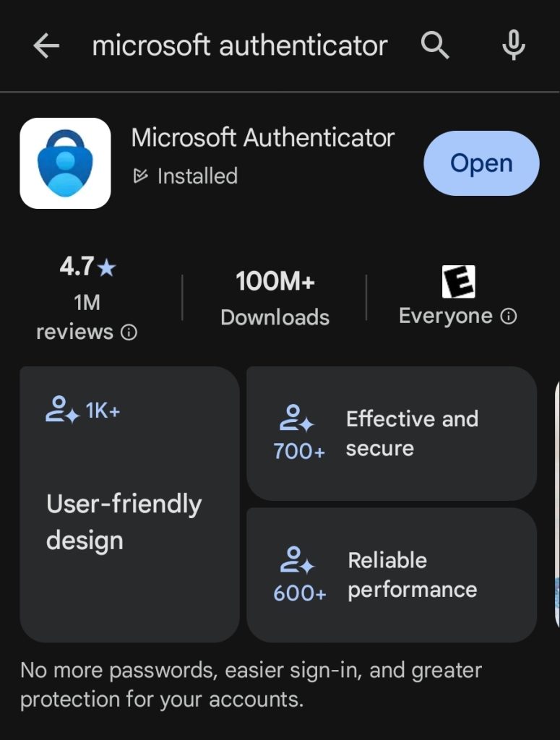Tap the Microsoft Authenticator app icon
The image size is (560, 740).
coord(65,163)
